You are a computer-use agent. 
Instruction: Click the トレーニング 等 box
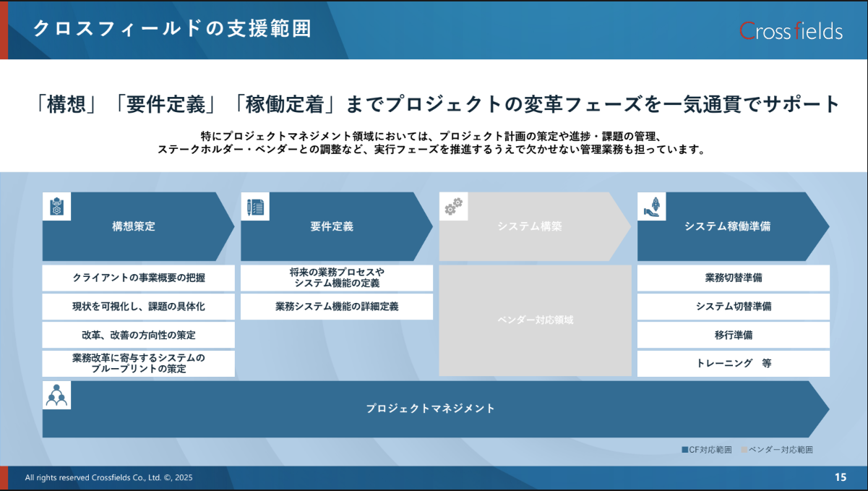[x=734, y=364]
